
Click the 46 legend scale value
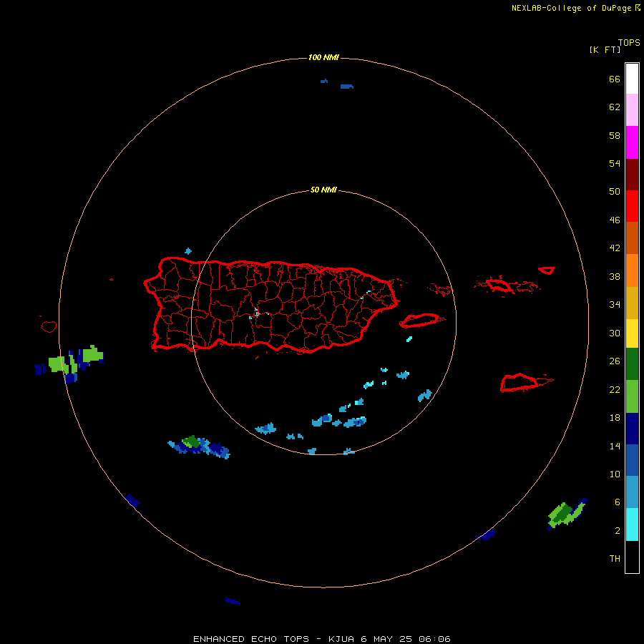615,220
